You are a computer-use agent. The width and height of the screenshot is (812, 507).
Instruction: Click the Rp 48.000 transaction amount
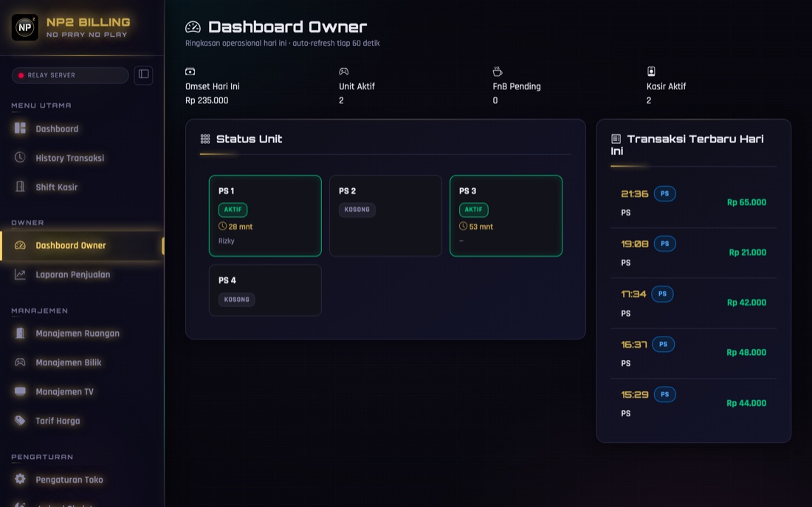(x=746, y=352)
